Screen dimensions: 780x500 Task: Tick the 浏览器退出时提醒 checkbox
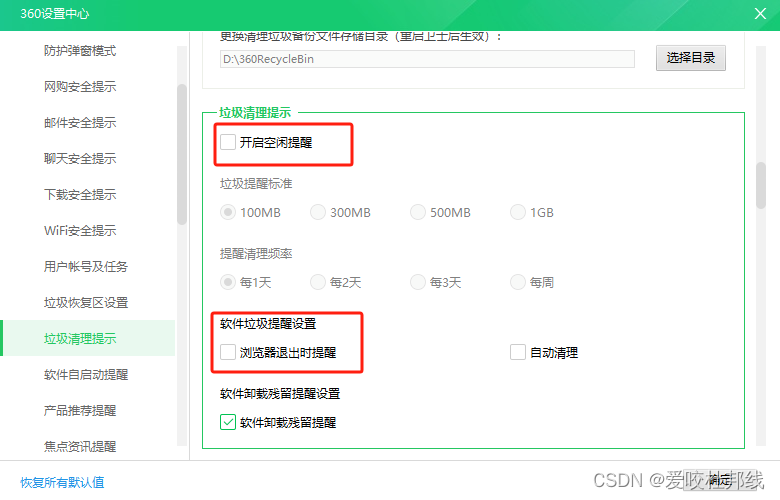tap(228, 352)
